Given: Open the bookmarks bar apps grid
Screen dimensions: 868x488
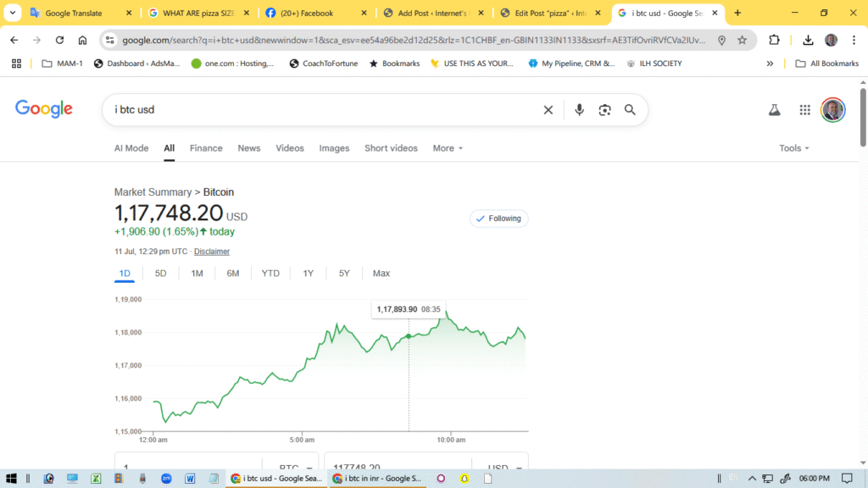Looking at the screenshot, I should click(x=16, y=64).
